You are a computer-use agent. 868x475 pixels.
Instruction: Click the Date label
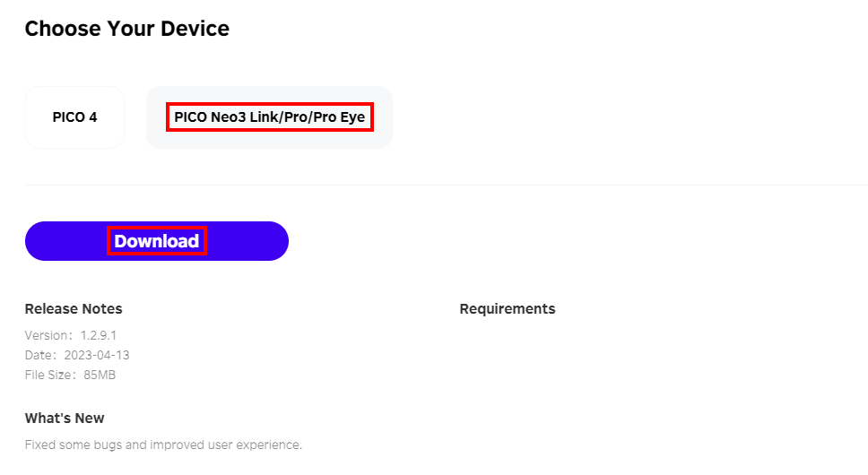[x=39, y=355]
